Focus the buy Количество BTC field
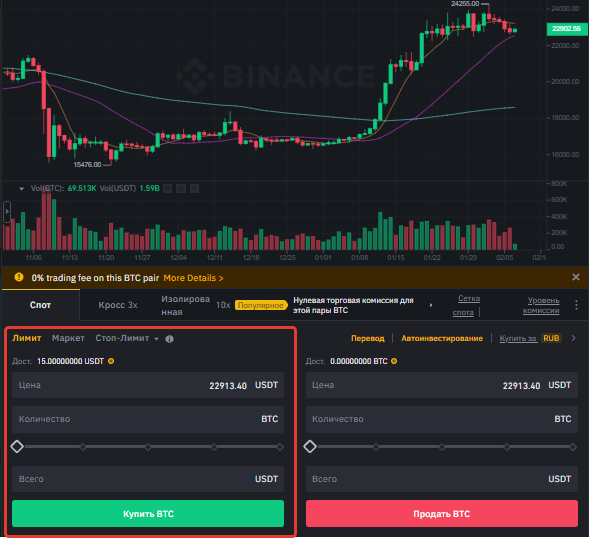This screenshot has height=538, width=589. [148, 419]
